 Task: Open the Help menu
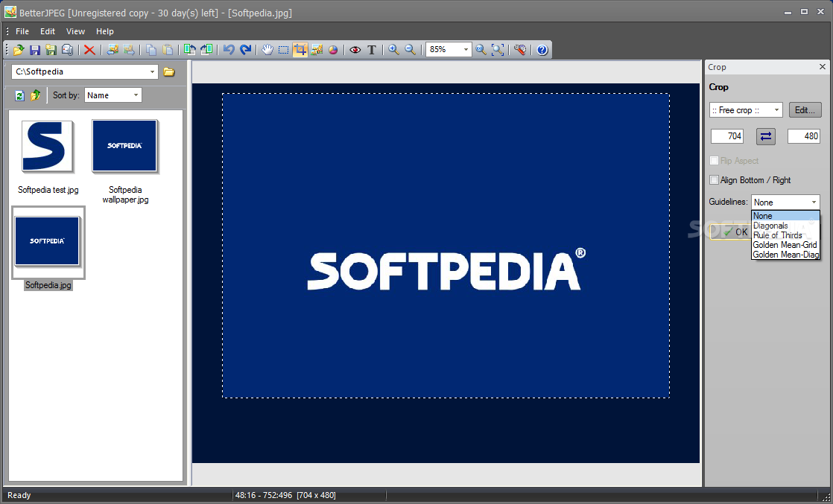pyautogui.click(x=104, y=31)
